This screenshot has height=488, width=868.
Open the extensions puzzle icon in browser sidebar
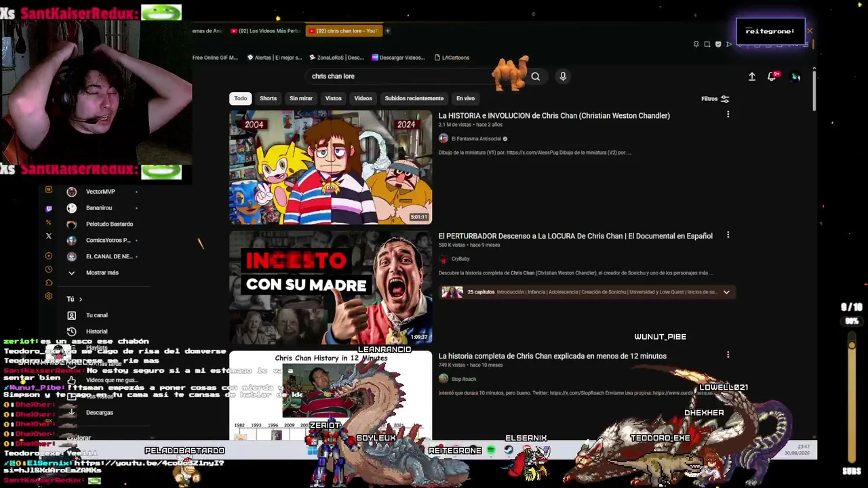click(49, 283)
